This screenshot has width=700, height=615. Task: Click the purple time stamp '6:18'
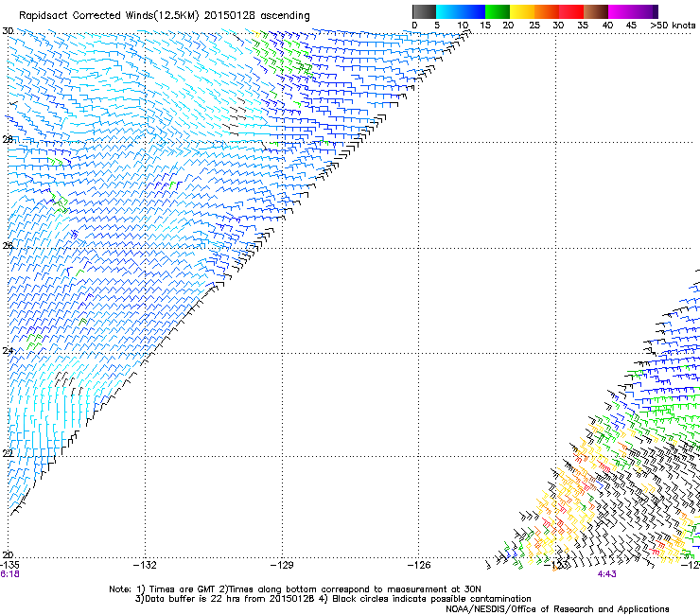(x=9, y=574)
